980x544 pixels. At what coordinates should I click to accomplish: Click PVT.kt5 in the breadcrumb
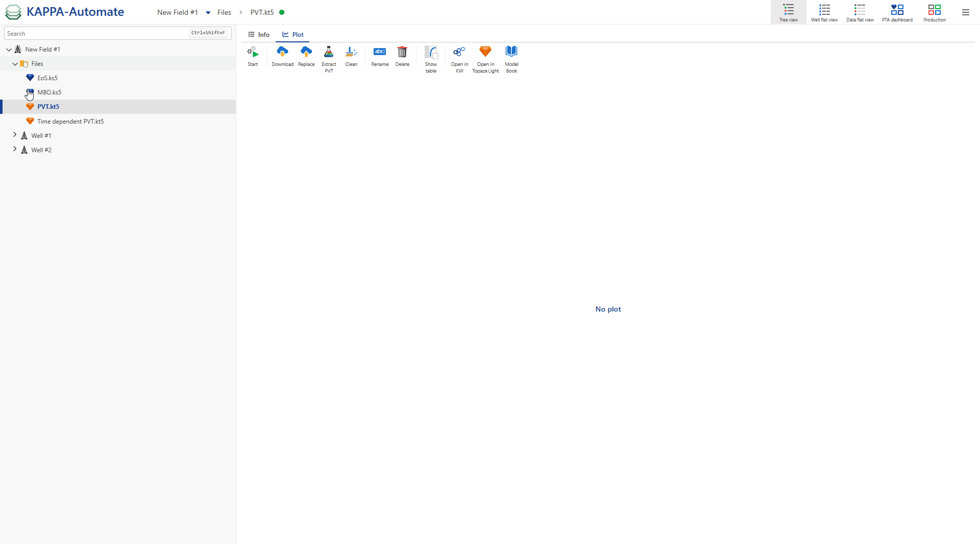[262, 12]
